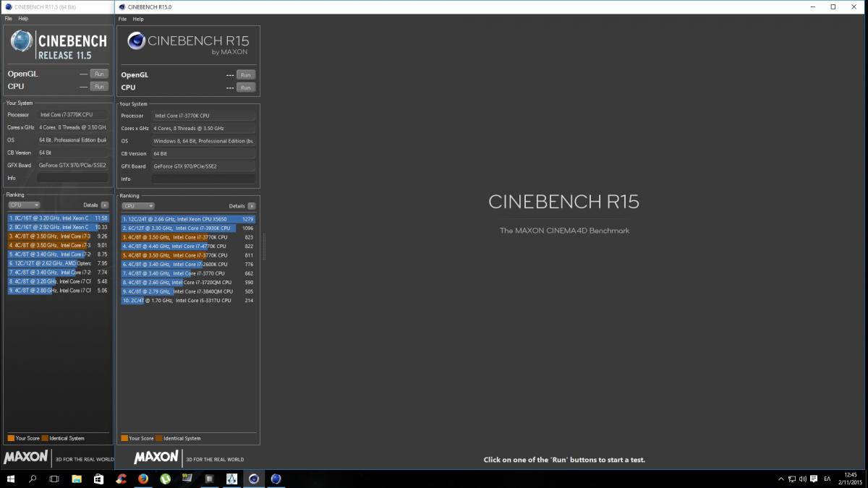The image size is (868, 488).
Task: Click the MAXON logo in Cinebench R11.5
Action: point(26,457)
